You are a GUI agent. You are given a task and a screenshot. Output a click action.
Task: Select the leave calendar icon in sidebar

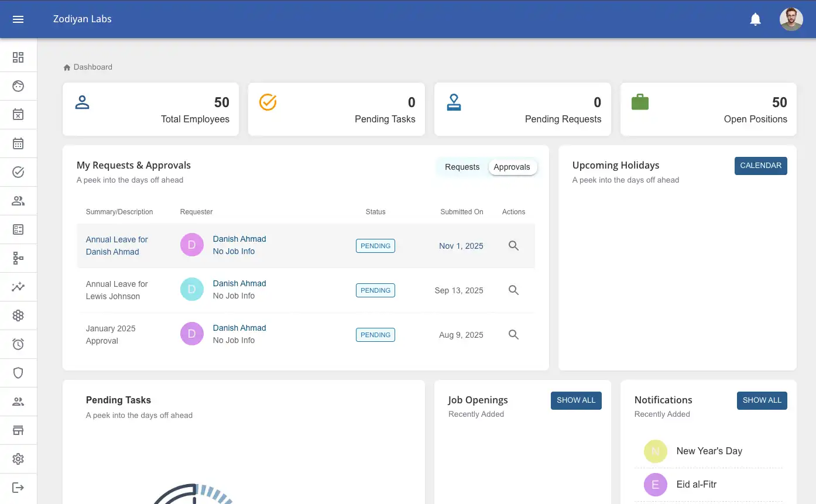[x=18, y=115]
